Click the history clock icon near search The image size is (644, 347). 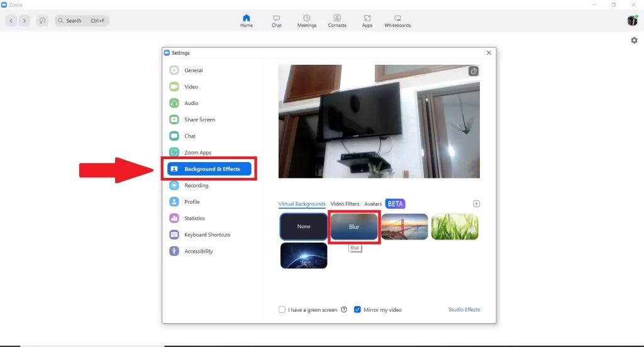point(42,21)
